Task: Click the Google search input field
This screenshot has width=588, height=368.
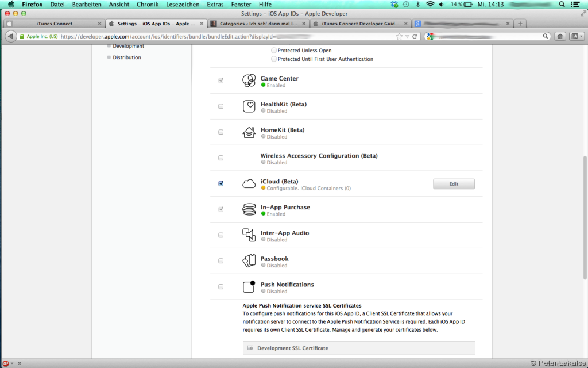Action: pyautogui.click(x=488, y=36)
